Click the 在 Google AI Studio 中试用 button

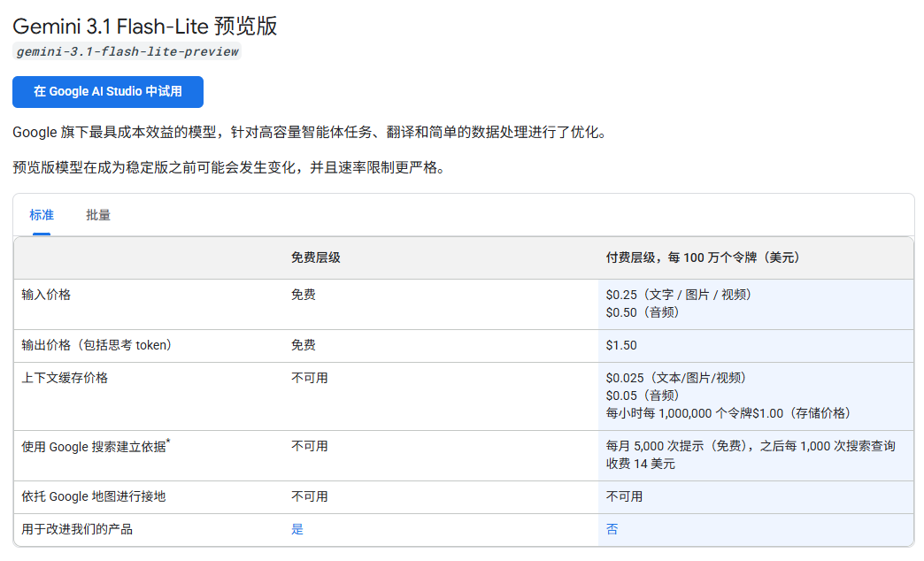(108, 92)
